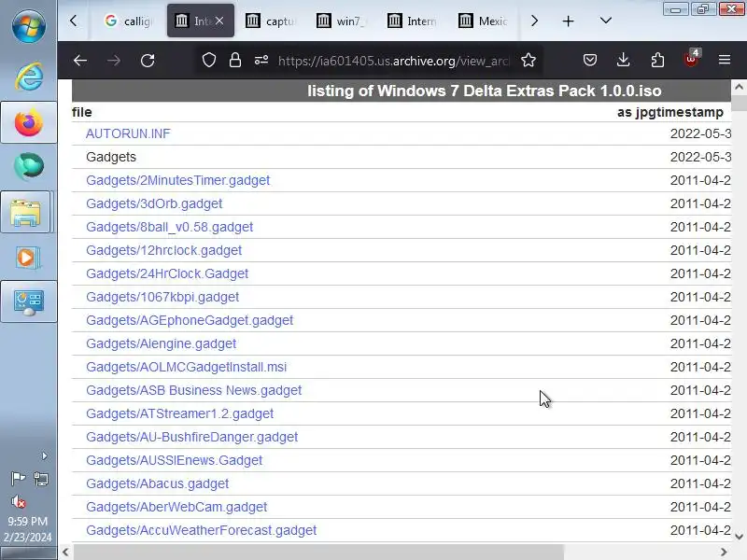Open Action Center flag icon
This screenshot has height=560, width=747.
(18, 478)
